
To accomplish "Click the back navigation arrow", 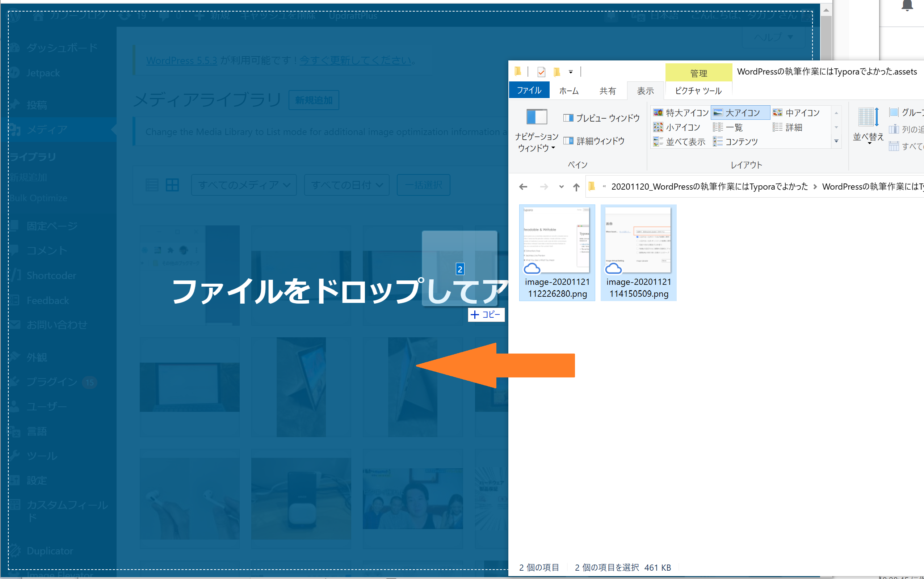I will tap(523, 187).
